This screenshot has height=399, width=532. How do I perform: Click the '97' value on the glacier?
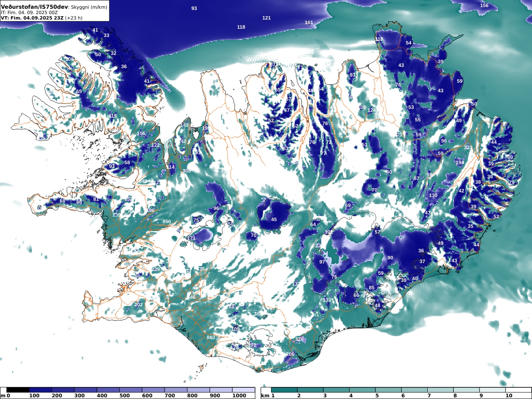pyautogui.click(x=322, y=262)
